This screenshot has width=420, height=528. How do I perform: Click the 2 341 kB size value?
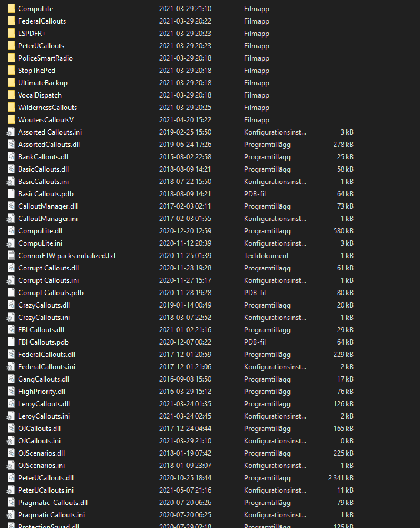coord(341,478)
